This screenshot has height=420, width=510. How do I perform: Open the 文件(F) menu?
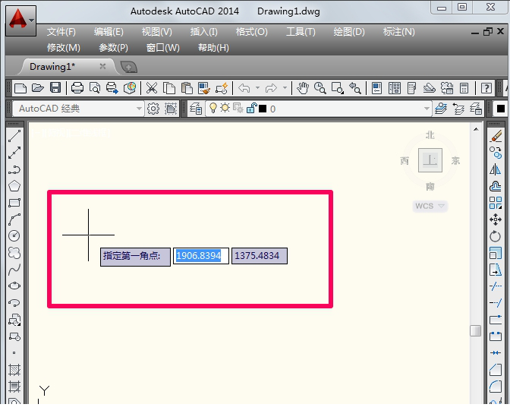[x=61, y=32]
